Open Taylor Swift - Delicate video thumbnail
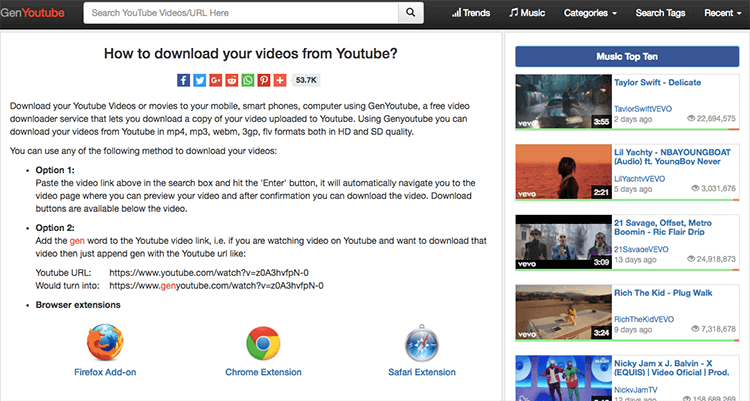Screen dimensions: 750x401 click(x=563, y=101)
